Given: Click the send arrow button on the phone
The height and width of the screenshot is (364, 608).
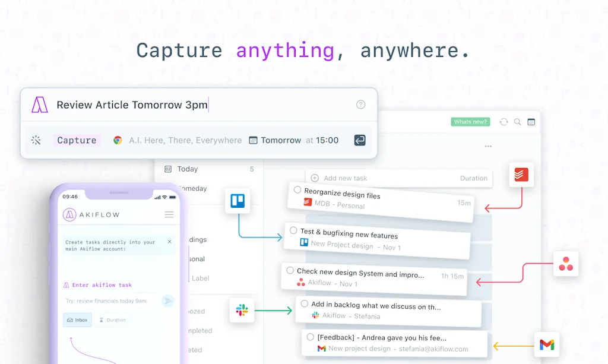Looking at the screenshot, I should [168, 300].
